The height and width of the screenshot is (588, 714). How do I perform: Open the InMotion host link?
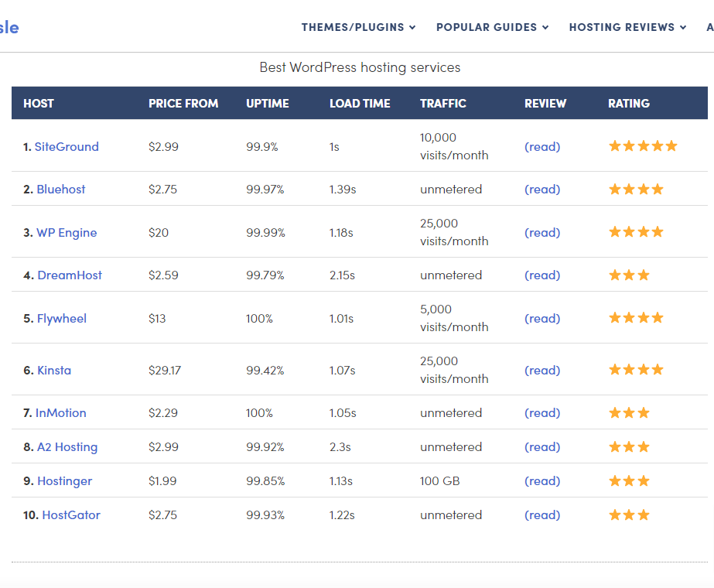tap(60, 413)
